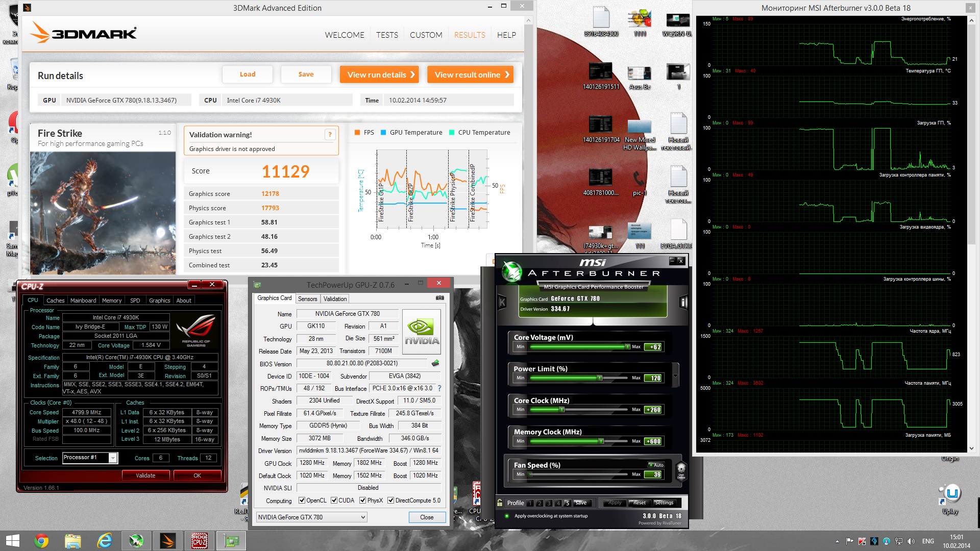Toggle the CUDA checkbox in GPU-Z
The width and height of the screenshot is (980, 551).
(x=334, y=500)
